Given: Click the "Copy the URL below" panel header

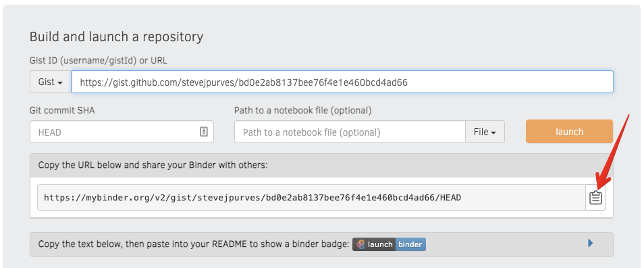Looking at the screenshot, I should coord(321,165).
